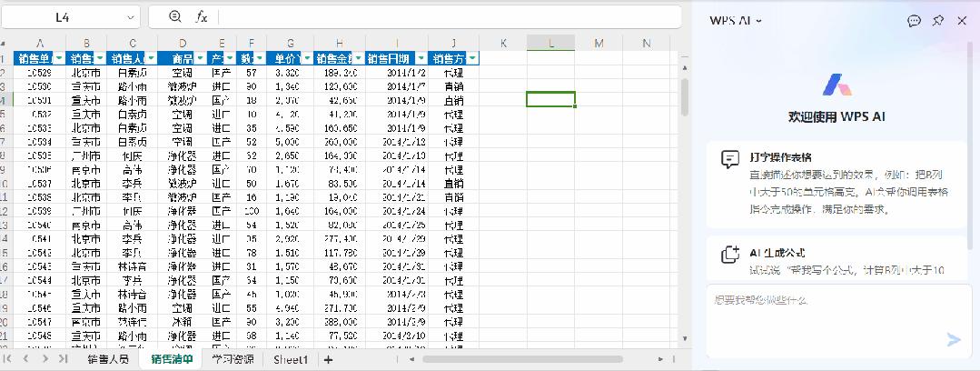The image size is (980, 371).
Task: Click the select-all corner of the grid
Action: (x=4, y=43)
